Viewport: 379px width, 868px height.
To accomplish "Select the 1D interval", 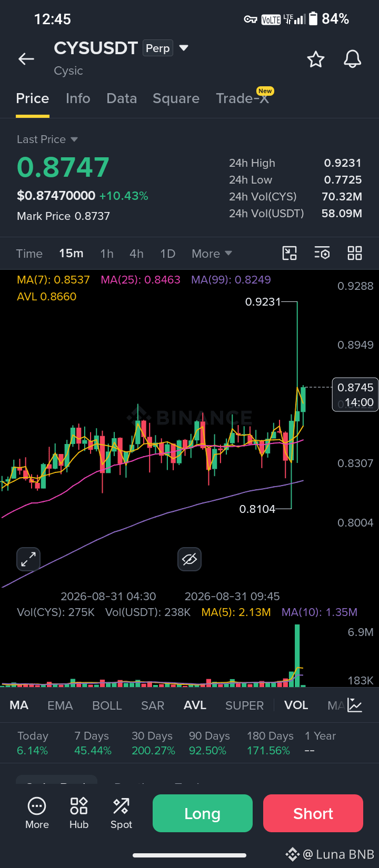I will pos(168,254).
